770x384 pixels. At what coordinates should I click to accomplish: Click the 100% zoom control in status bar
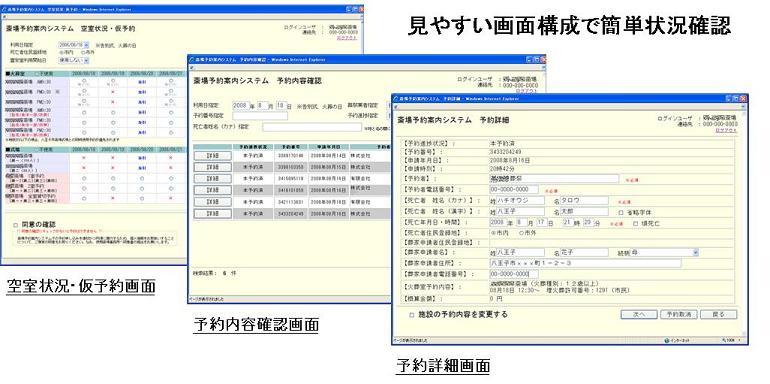729,340
